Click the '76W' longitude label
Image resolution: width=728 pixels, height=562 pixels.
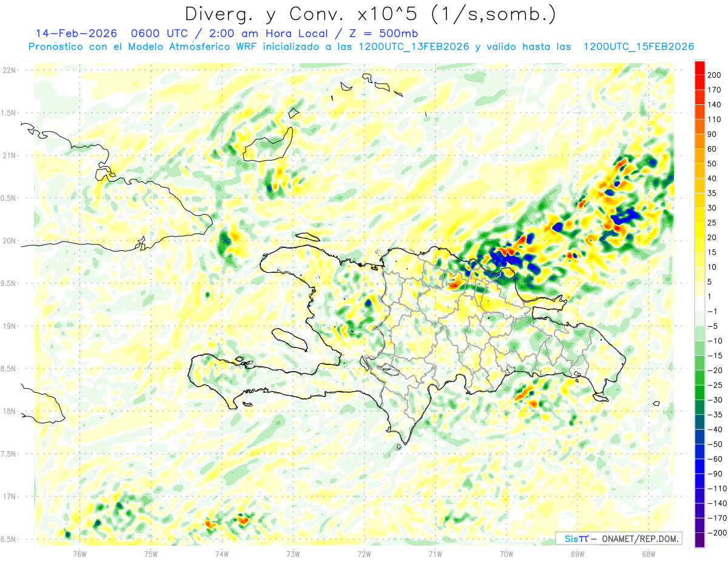click(79, 554)
